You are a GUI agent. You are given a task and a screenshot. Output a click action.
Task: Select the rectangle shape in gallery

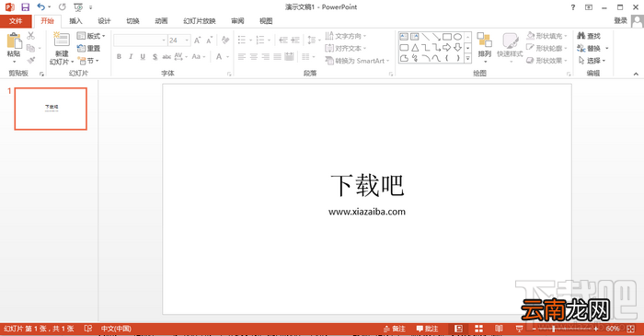pyautogui.click(x=447, y=37)
